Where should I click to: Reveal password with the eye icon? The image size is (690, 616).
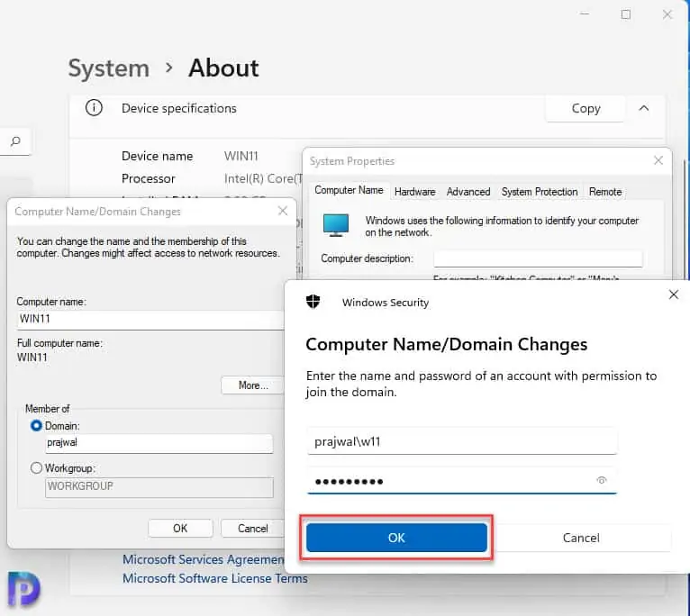tap(602, 481)
